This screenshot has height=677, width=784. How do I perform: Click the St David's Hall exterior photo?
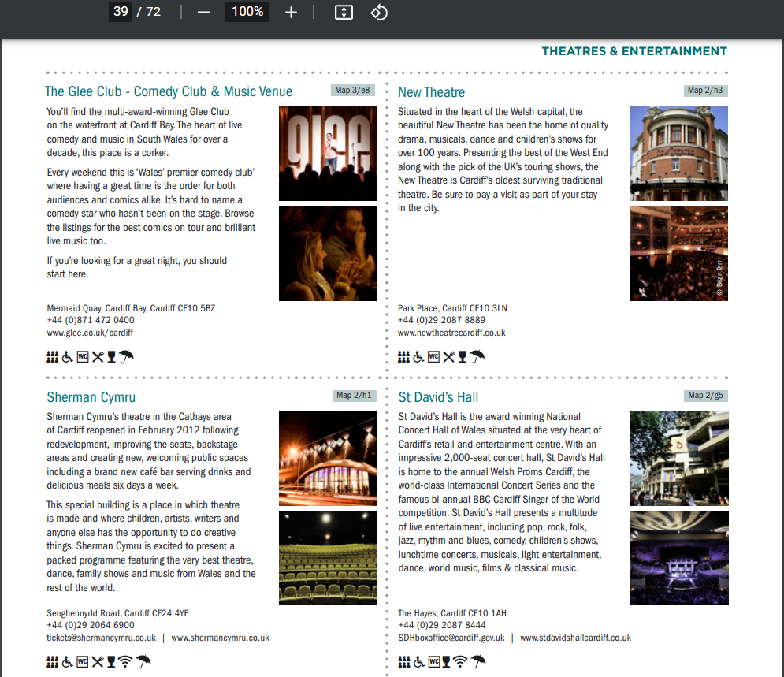point(679,459)
